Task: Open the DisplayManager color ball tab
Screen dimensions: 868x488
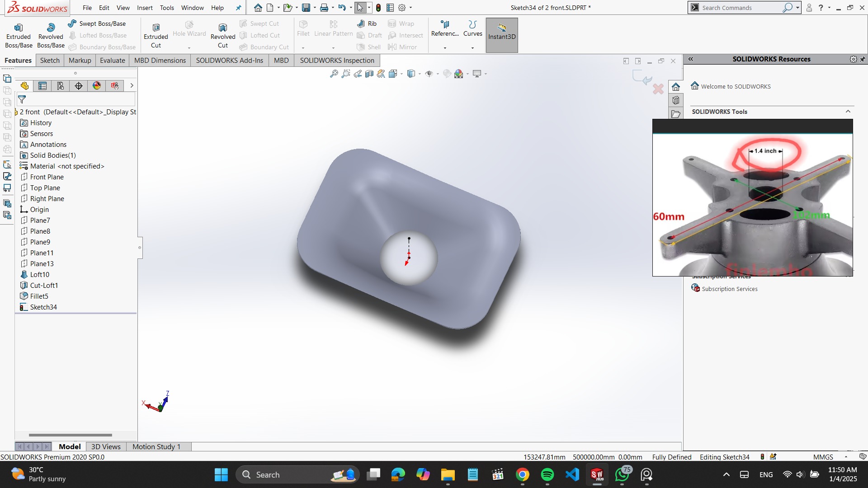Action: [97, 86]
